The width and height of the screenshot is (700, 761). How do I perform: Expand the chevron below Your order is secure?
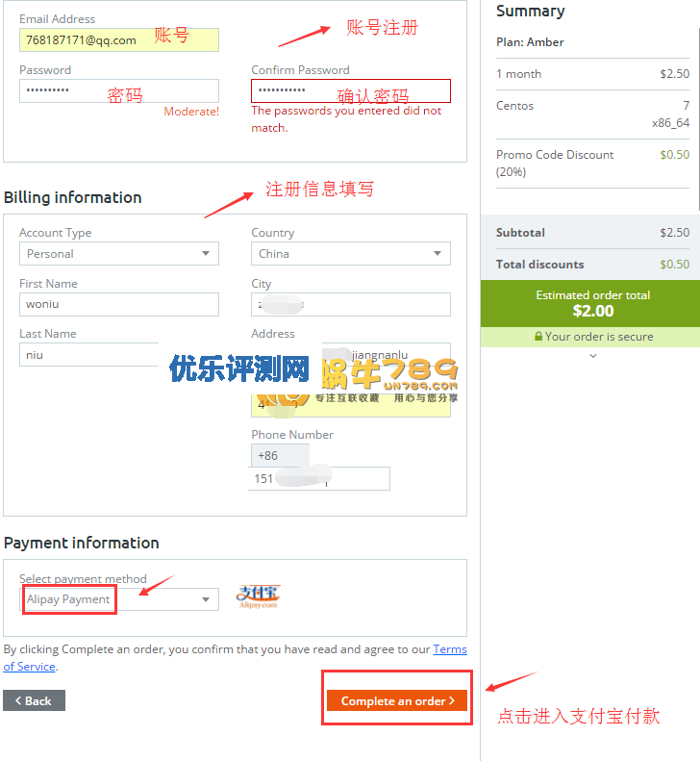click(x=593, y=356)
